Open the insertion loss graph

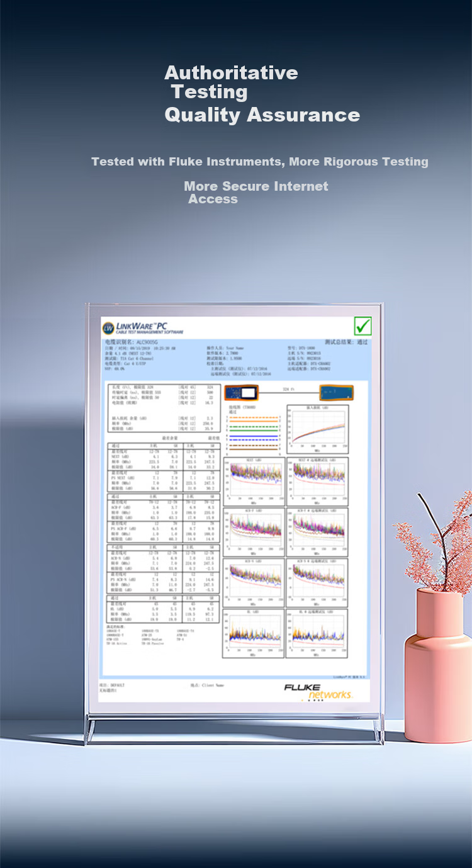317,429
